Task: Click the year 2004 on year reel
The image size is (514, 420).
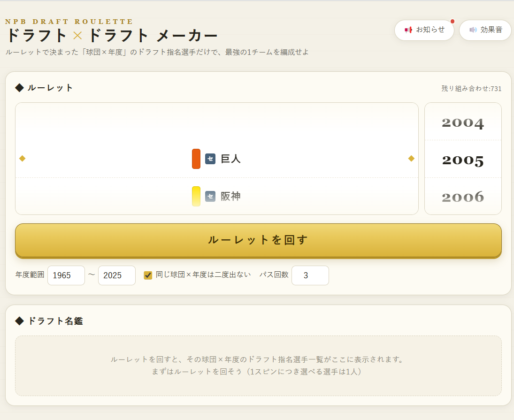Action: coord(462,123)
